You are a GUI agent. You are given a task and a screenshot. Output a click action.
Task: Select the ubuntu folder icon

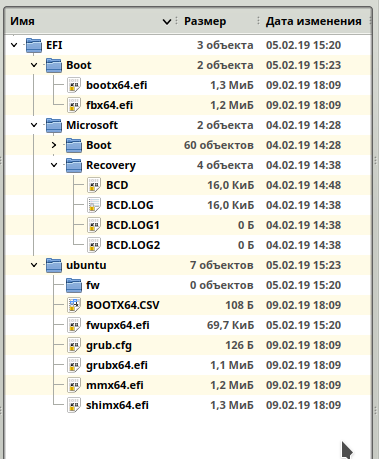(x=54, y=265)
